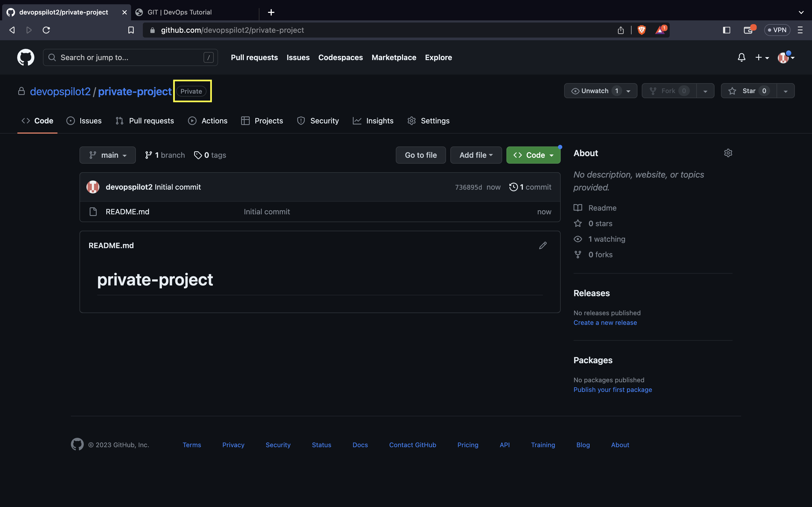Open the green Code dropdown
This screenshot has width=812, height=507.
click(x=533, y=155)
